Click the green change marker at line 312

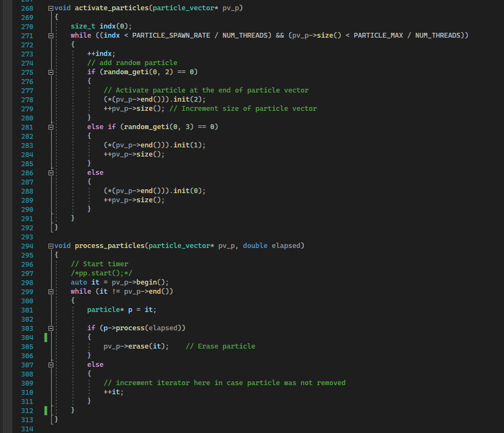[x=46, y=410]
